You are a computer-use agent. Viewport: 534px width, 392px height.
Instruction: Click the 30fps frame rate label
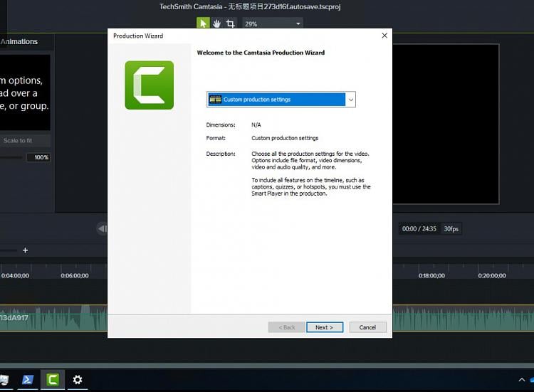pos(451,228)
